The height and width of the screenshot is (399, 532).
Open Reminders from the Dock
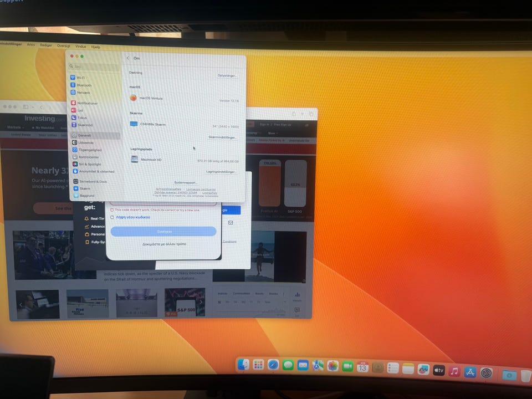click(x=393, y=368)
